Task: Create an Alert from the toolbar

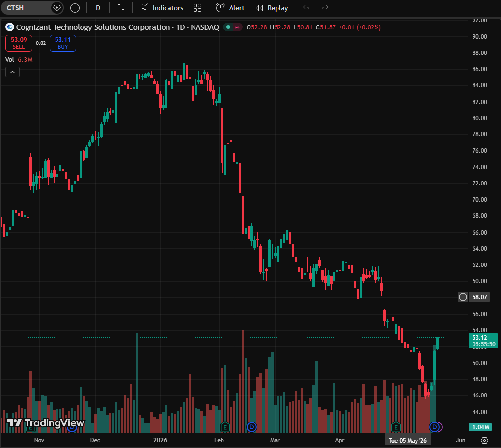Action: 230,8
